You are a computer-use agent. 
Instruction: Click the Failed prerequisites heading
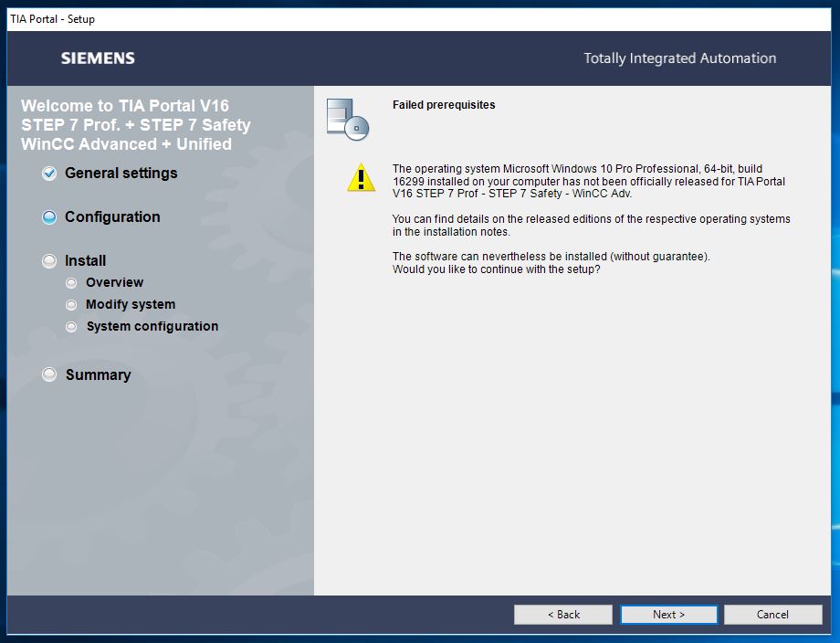[444, 105]
